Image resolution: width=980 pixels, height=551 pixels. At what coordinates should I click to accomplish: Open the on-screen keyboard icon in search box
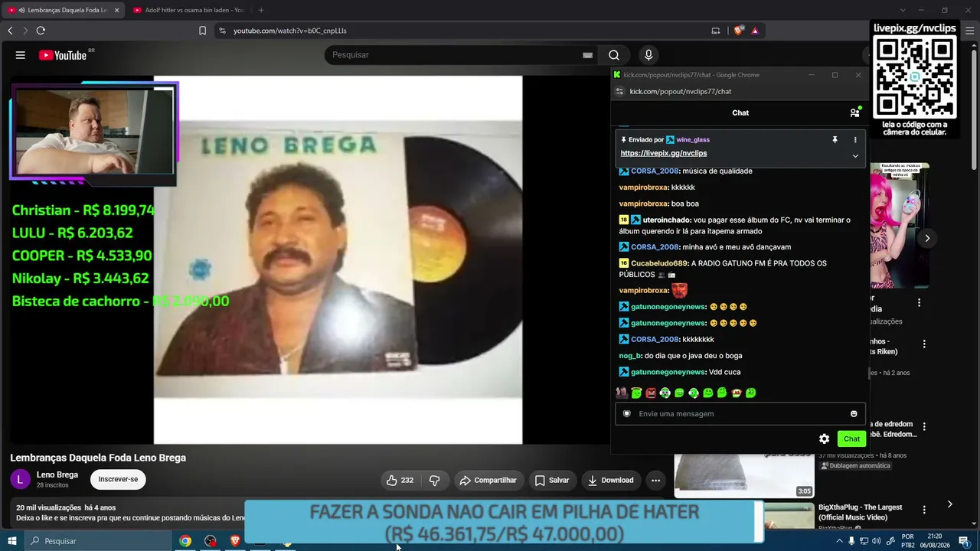(x=587, y=55)
